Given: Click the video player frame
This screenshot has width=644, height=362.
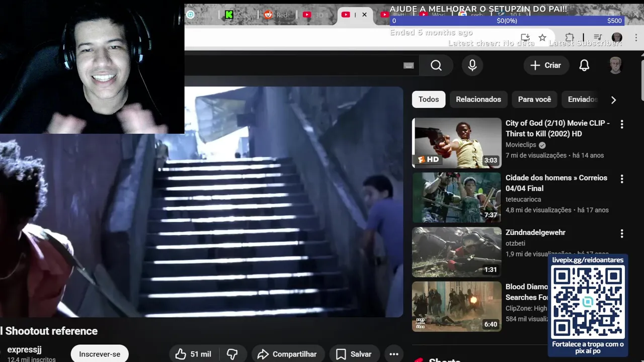Looking at the screenshot, I should (201, 202).
